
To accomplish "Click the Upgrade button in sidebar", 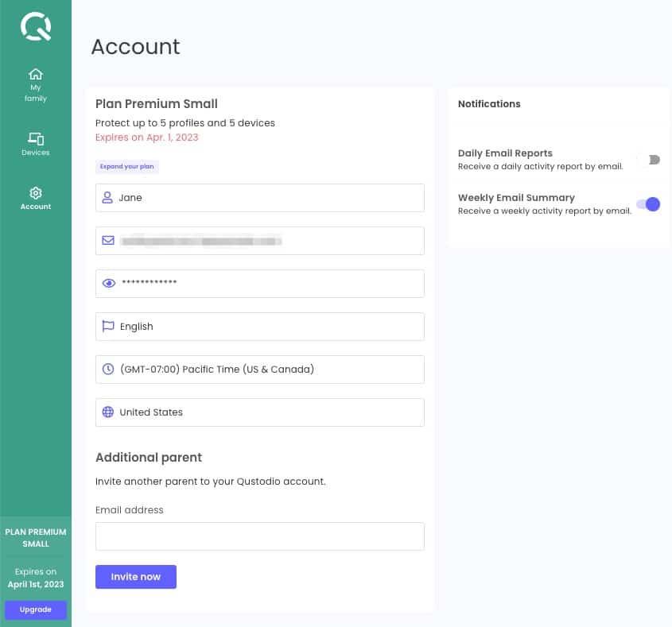I will [36, 610].
